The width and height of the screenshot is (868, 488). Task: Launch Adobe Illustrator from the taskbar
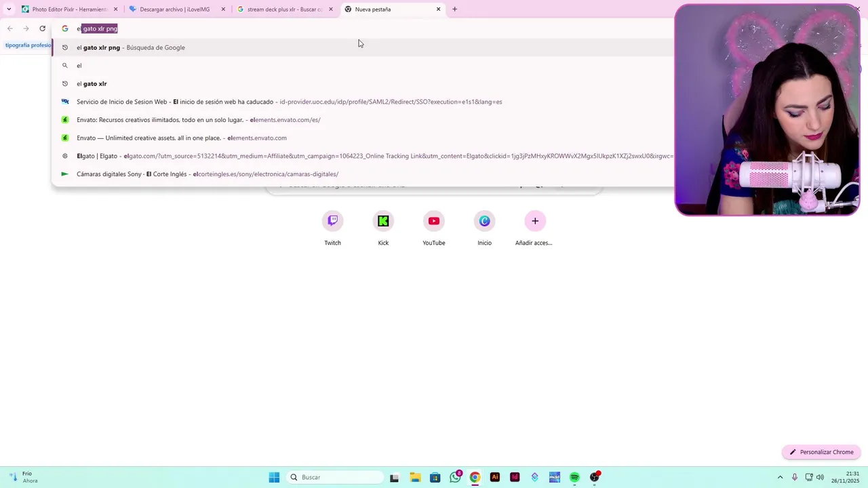point(495,477)
